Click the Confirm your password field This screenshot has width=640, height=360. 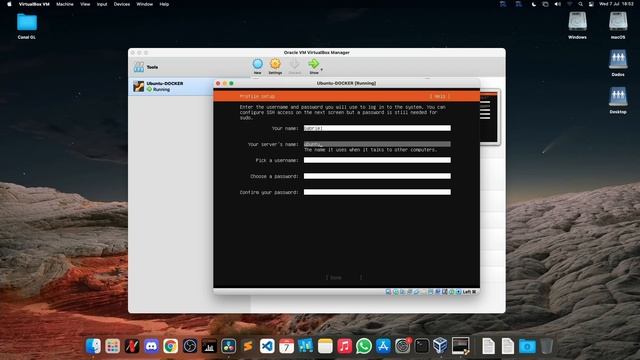point(377,192)
